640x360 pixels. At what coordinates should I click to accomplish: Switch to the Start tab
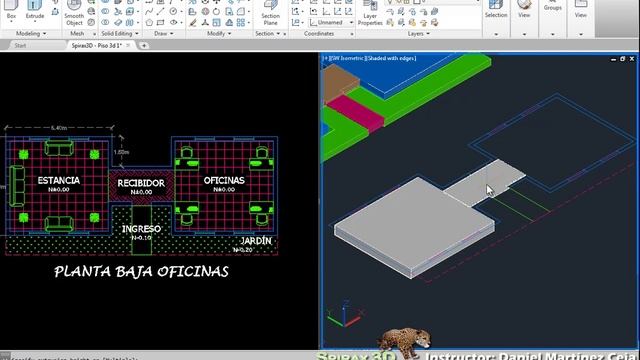point(20,45)
